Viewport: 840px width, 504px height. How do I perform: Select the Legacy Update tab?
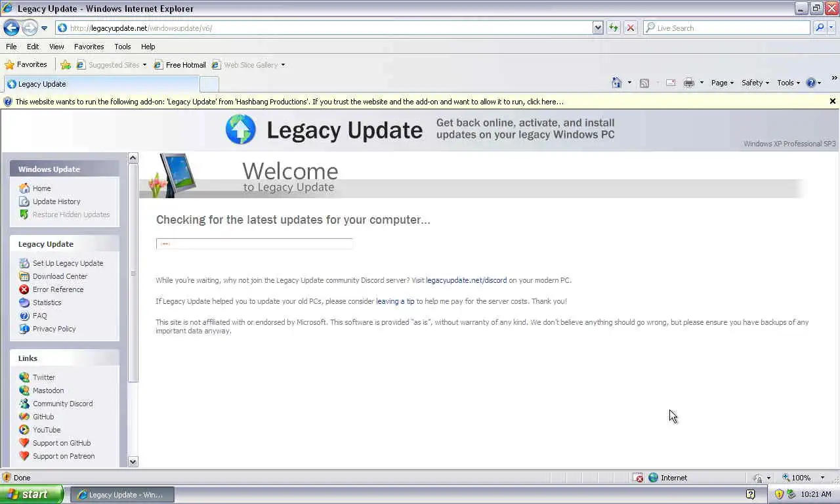101,84
